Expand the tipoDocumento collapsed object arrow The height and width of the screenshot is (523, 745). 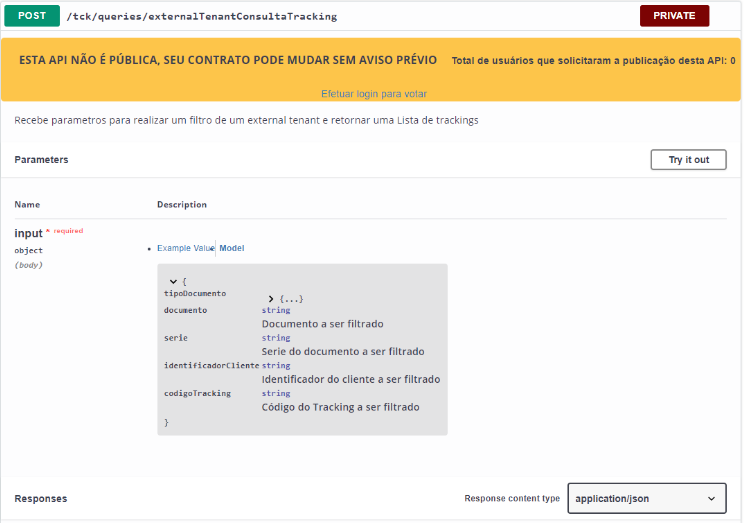coord(271,299)
